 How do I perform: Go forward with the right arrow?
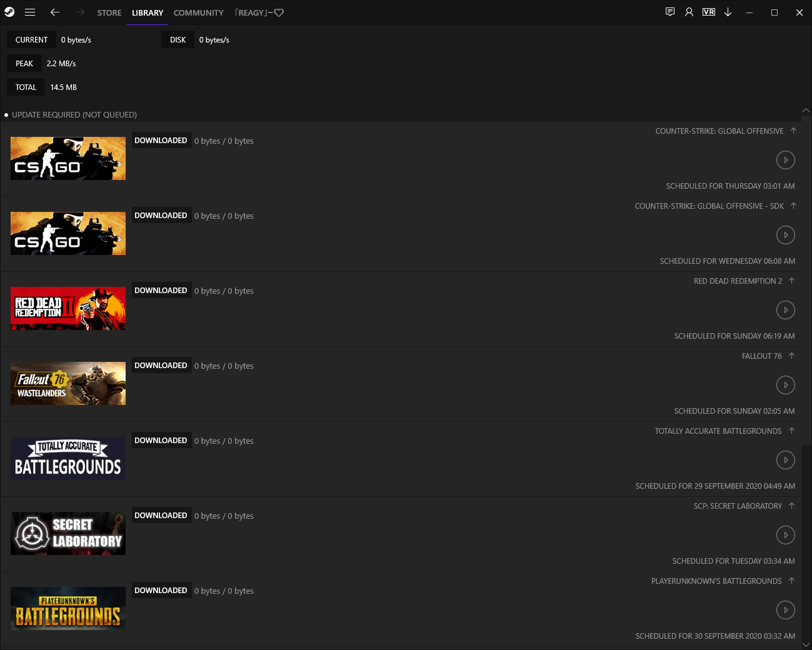click(x=80, y=12)
